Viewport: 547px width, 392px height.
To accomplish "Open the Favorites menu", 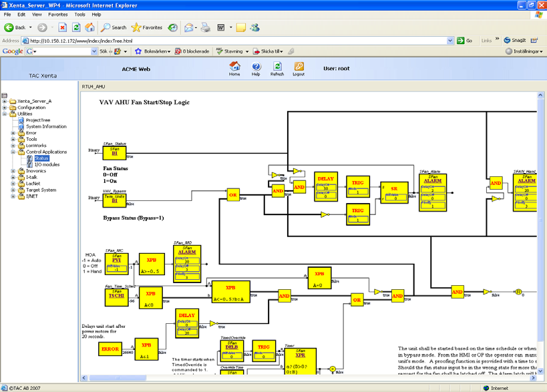I will pos(58,15).
